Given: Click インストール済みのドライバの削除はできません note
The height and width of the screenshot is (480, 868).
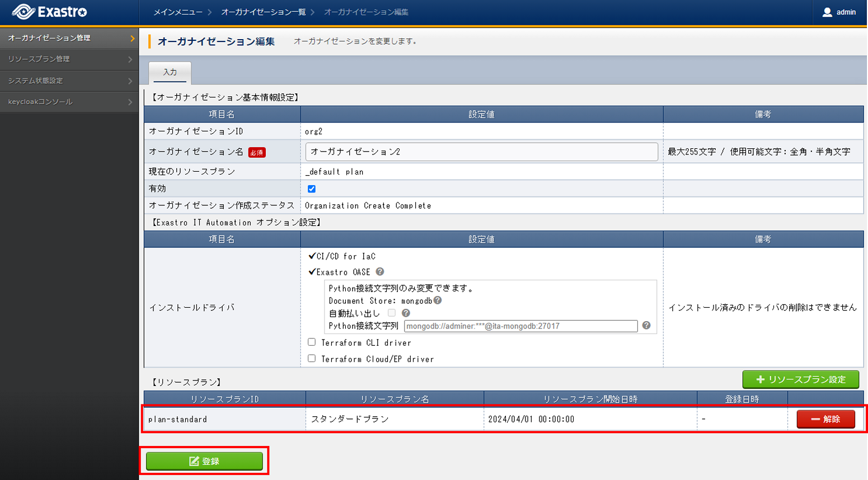Looking at the screenshot, I should point(762,307).
